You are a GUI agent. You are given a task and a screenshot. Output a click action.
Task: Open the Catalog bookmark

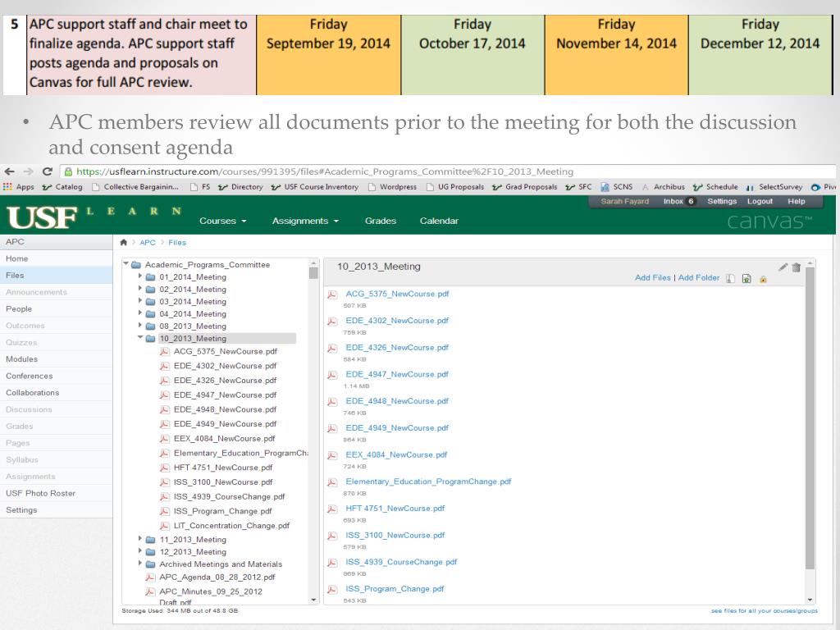pos(62,187)
